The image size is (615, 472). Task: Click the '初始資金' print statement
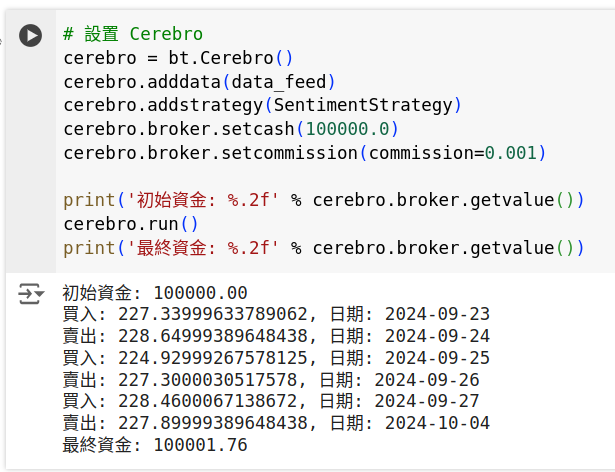click(x=324, y=200)
